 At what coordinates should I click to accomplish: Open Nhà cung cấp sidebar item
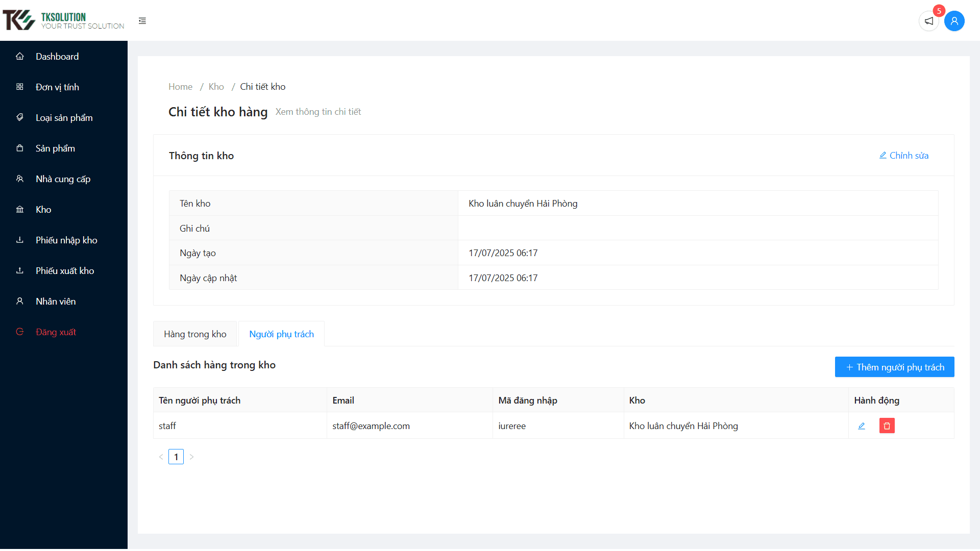[x=63, y=179]
